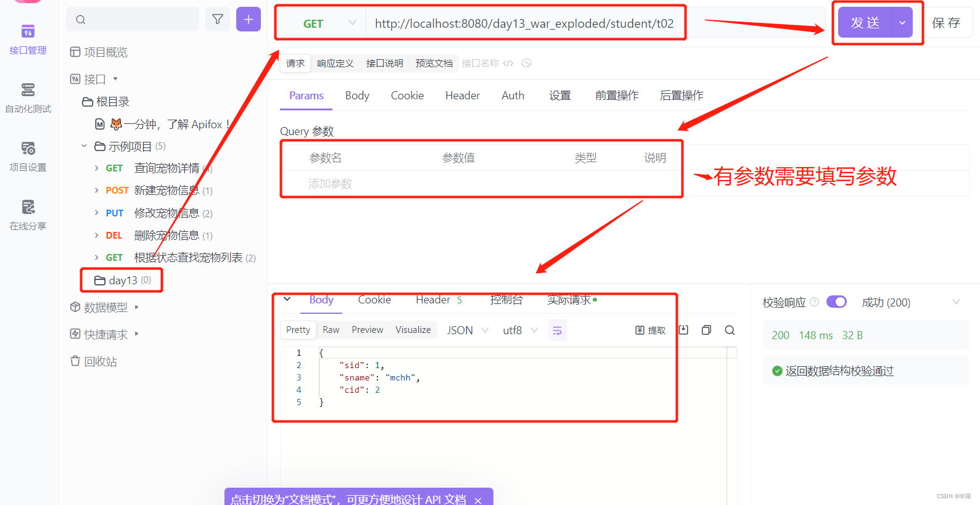The height and width of the screenshot is (505, 980).
Task: Open 项目设置 sidebar section
Action: point(28,157)
